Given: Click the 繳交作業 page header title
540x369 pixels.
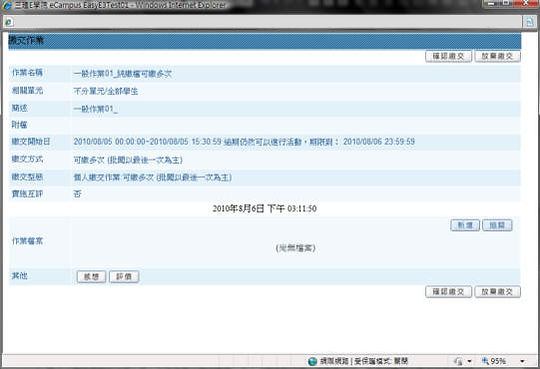Looking at the screenshot, I should [x=26, y=41].
